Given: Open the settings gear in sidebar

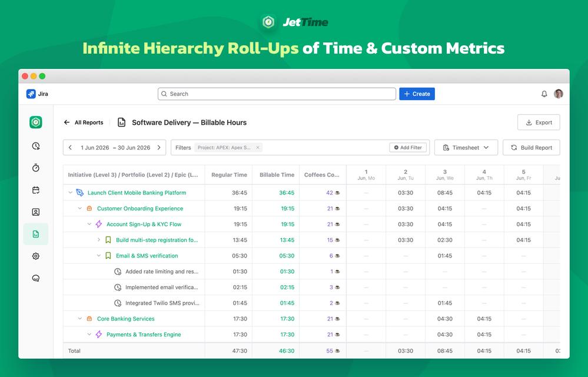Looking at the screenshot, I should pos(36,256).
